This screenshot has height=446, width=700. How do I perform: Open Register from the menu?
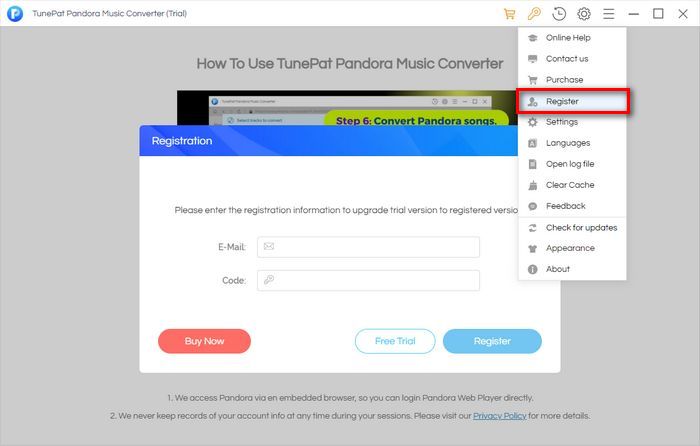click(x=573, y=101)
